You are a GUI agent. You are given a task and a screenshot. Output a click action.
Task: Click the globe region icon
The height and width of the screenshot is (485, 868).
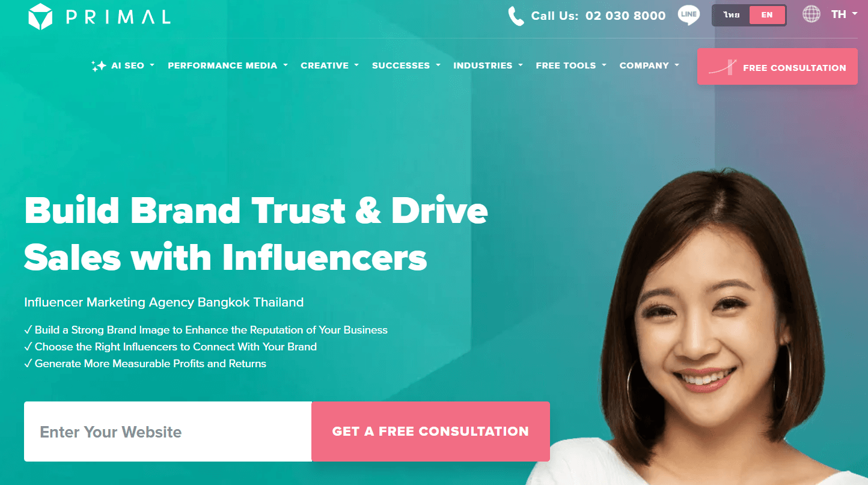(811, 14)
